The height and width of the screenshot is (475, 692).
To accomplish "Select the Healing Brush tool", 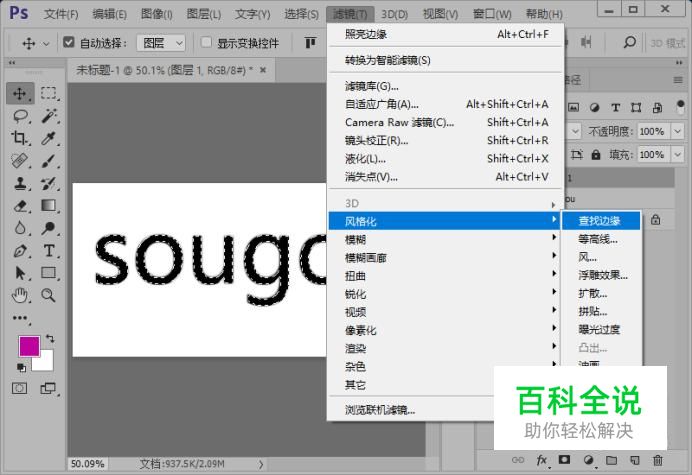I will (20, 161).
